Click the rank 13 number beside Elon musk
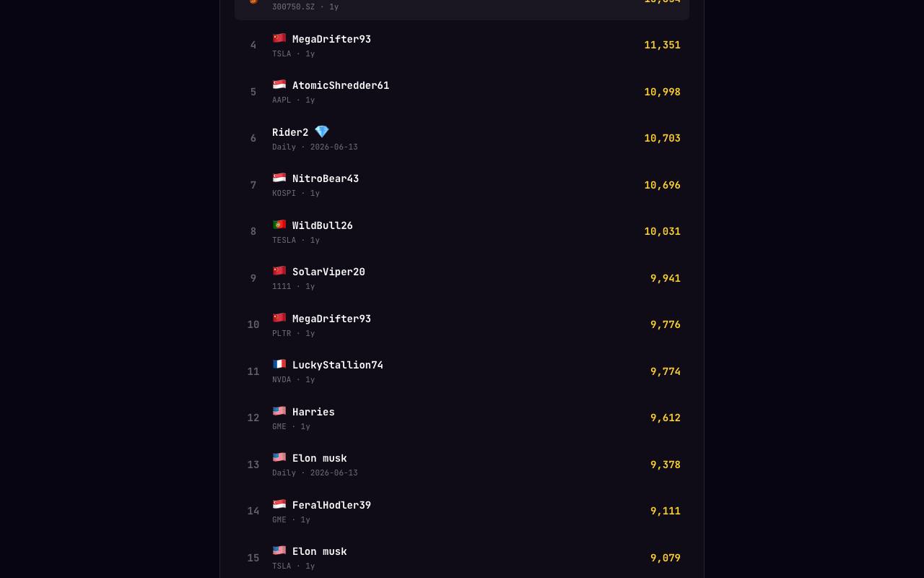The height and width of the screenshot is (578, 924). click(x=253, y=465)
